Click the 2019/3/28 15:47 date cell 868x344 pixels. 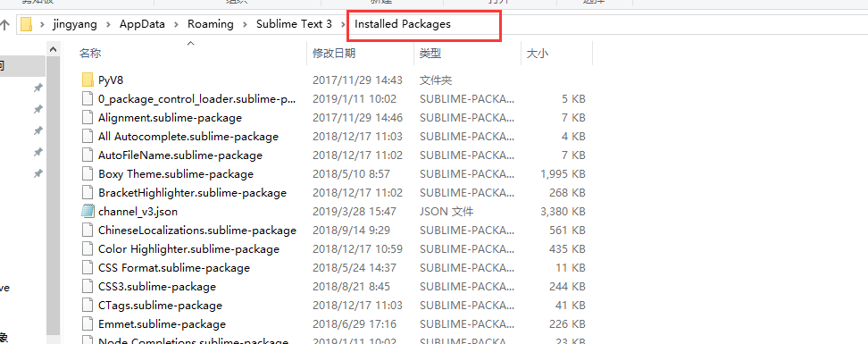click(355, 212)
